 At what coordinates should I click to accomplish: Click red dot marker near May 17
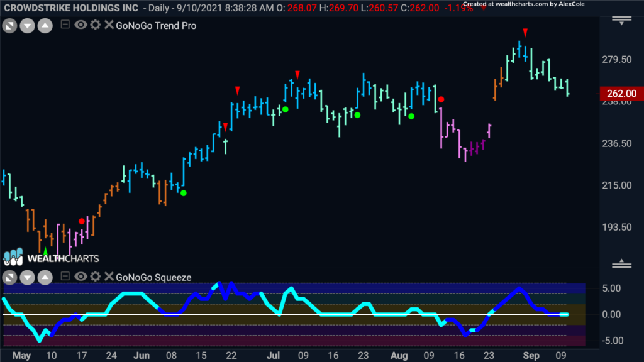coord(82,221)
